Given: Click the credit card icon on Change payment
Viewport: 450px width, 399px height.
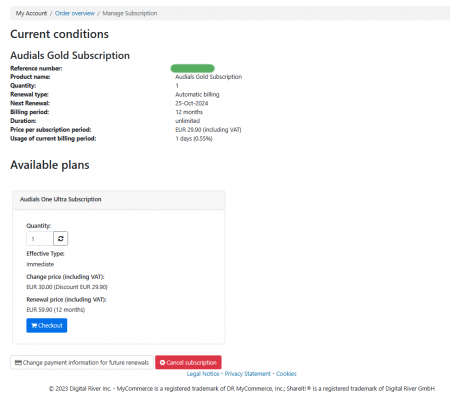Looking at the screenshot, I should point(18,362).
